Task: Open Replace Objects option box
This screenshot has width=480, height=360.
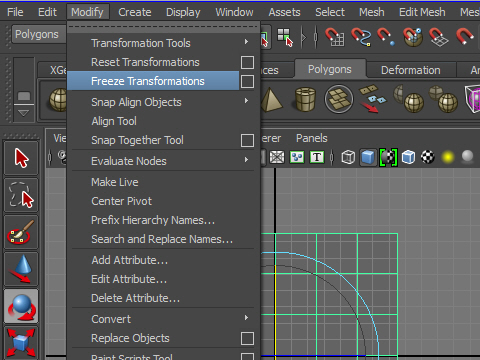Action: tap(247, 338)
